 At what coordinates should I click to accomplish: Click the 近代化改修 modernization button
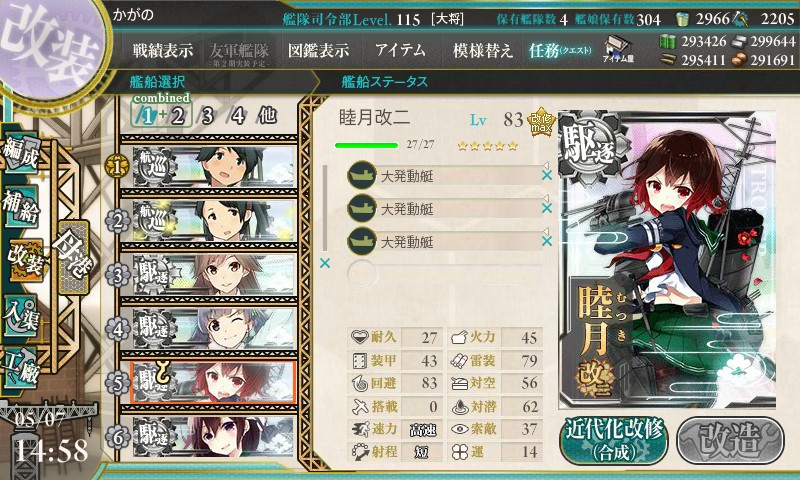click(x=614, y=440)
